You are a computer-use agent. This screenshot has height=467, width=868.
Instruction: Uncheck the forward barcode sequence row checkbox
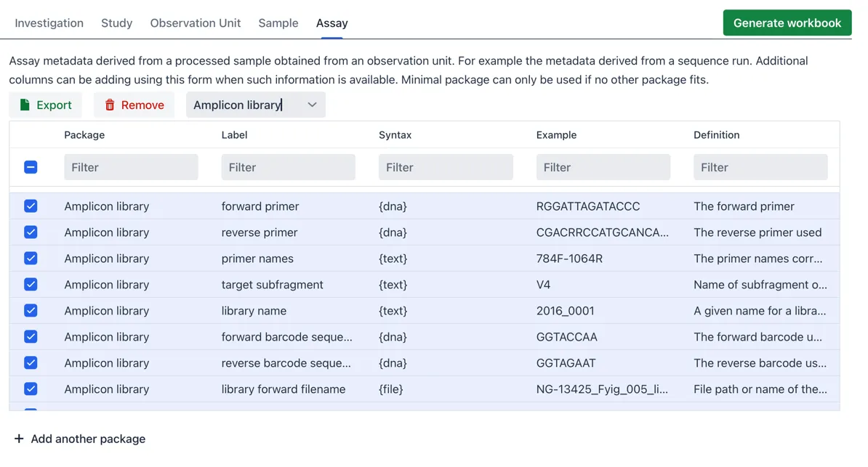[31, 336]
